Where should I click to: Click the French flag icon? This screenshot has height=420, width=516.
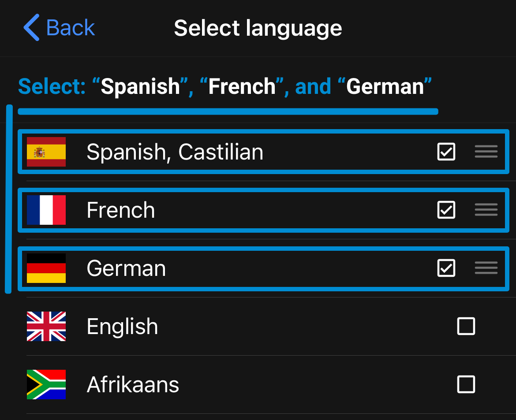point(46,210)
